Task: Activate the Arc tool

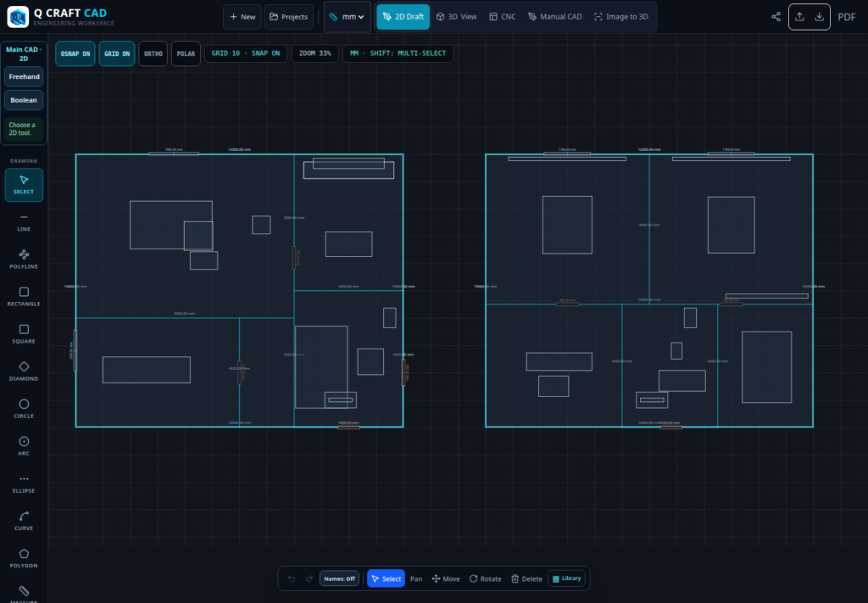Action: click(24, 446)
